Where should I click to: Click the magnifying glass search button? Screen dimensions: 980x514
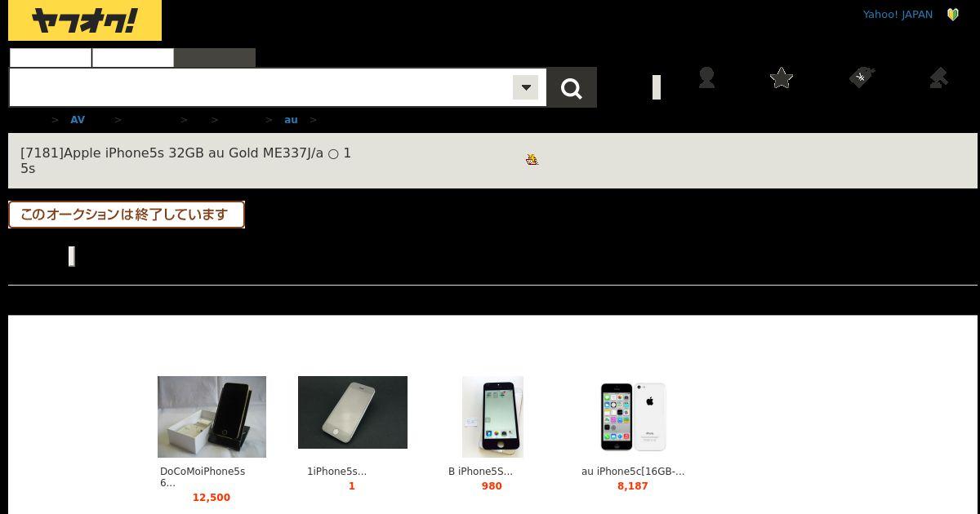(x=572, y=87)
